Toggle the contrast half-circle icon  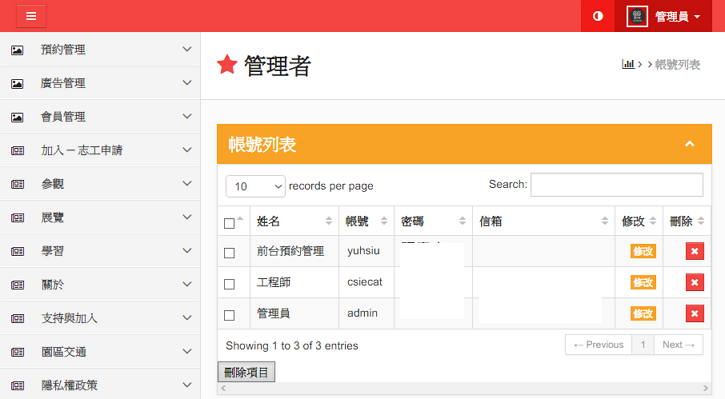click(x=598, y=16)
